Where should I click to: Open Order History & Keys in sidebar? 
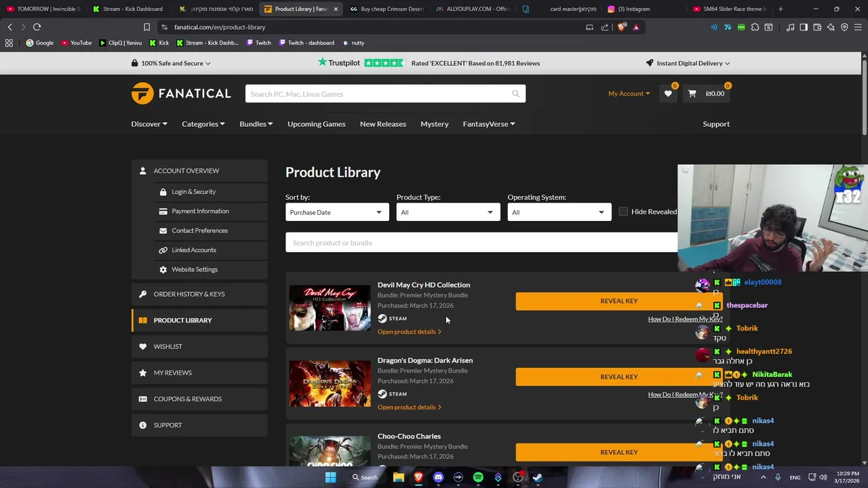[x=199, y=294]
